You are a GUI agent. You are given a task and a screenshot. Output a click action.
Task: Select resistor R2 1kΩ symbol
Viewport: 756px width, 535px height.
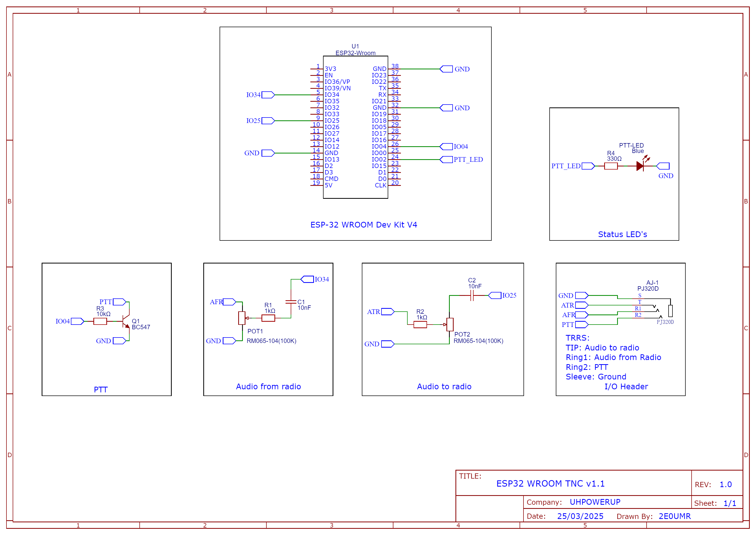(420, 325)
